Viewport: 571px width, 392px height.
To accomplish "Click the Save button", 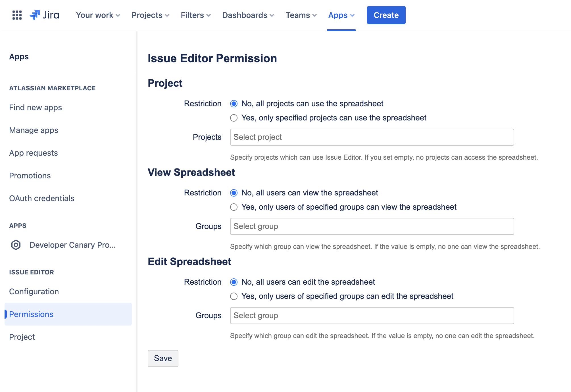I will (x=163, y=358).
